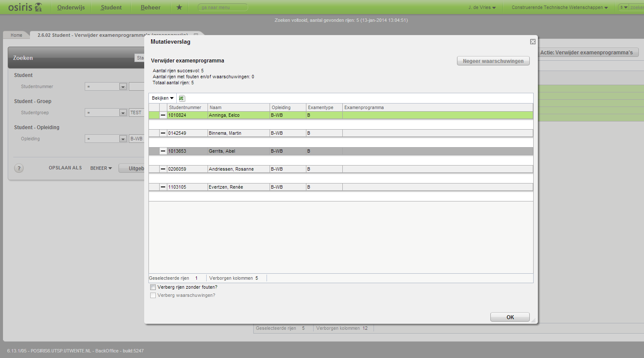
Task: Click the Negeer waarschuwingen button
Action: (493, 61)
